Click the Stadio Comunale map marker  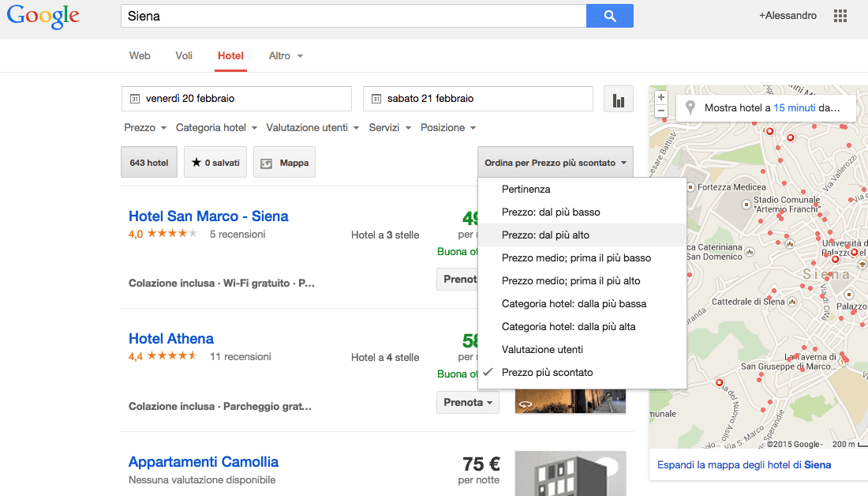tap(746, 205)
